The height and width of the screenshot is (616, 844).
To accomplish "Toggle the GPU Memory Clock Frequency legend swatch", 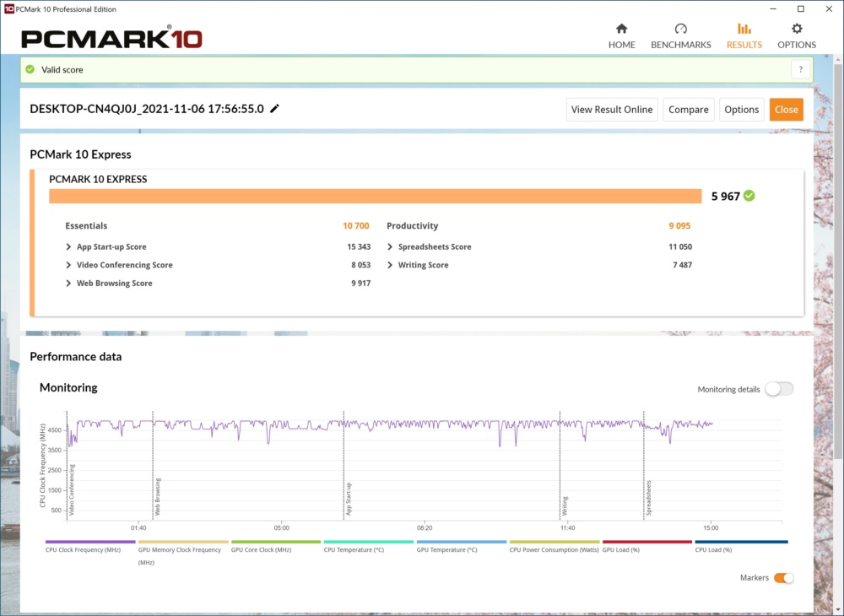I will (183, 542).
